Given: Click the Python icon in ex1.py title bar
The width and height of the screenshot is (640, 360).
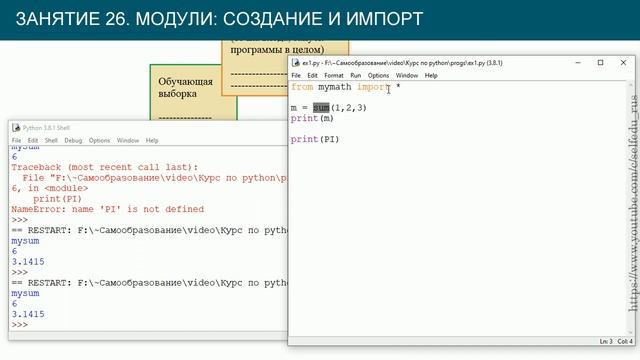Looking at the screenshot, I should (x=296, y=62).
